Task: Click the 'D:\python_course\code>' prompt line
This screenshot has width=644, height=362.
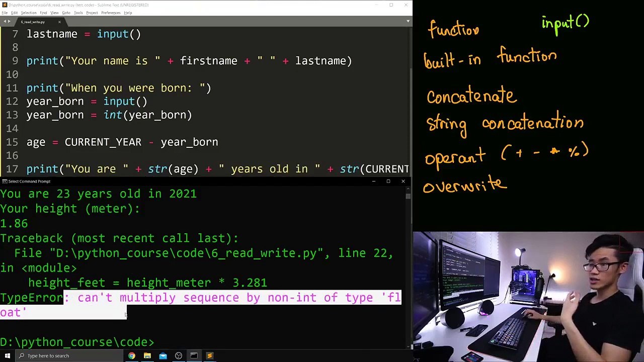Action: point(77,342)
